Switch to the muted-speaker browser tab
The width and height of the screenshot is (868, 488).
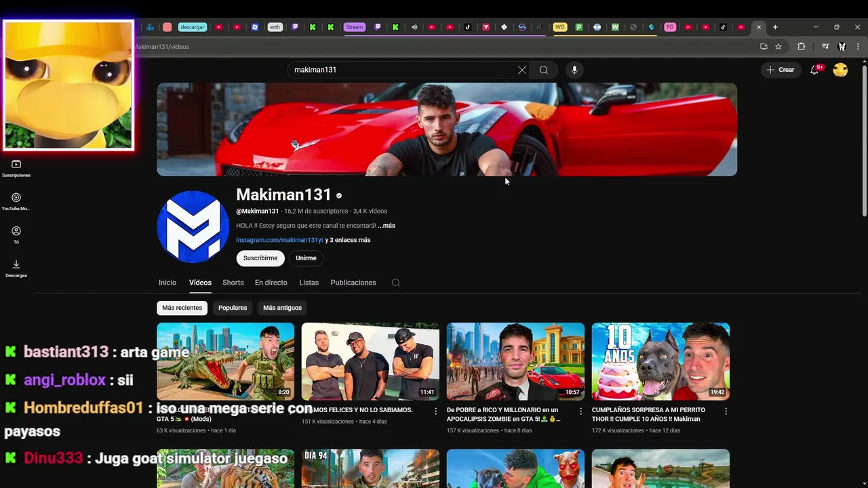[414, 27]
